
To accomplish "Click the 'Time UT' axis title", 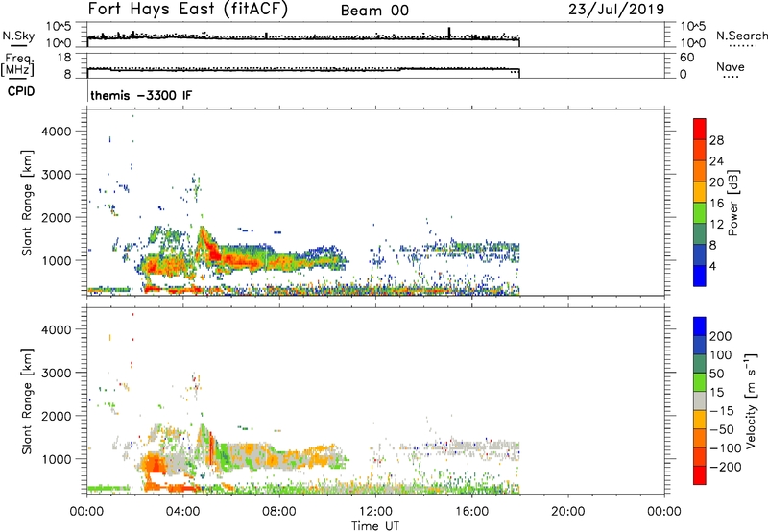I will click(x=375, y=526).
